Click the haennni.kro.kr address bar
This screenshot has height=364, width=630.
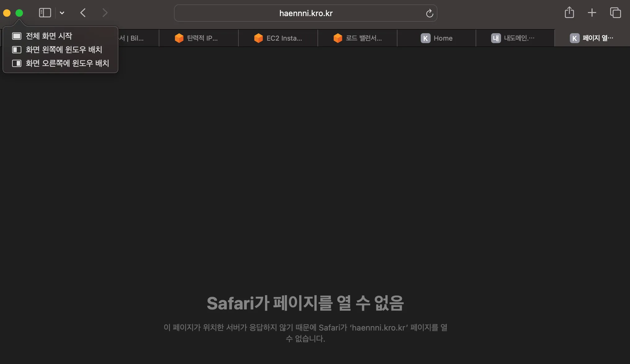click(x=305, y=13)
